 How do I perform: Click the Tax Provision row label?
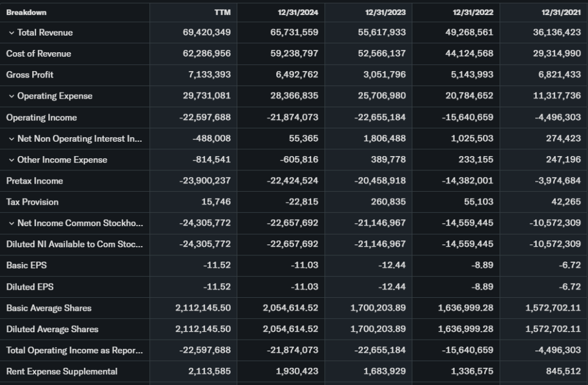[x=32, y=202]
